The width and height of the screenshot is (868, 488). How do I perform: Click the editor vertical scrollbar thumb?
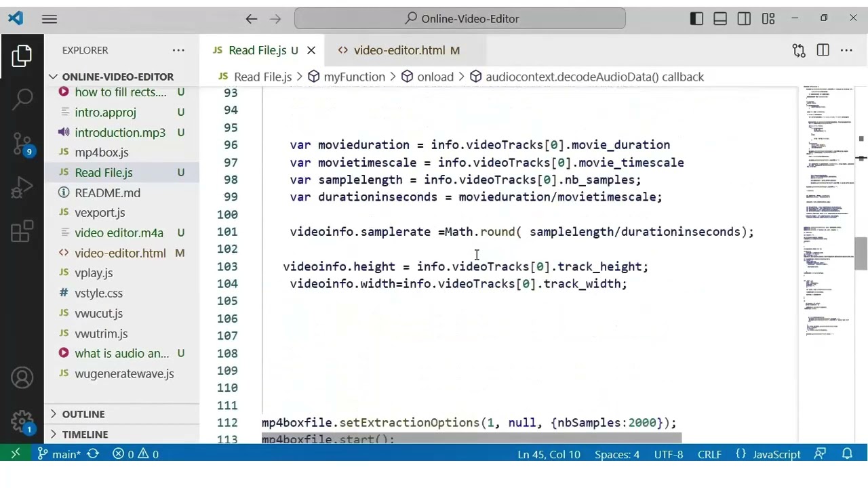coord(861,254)
